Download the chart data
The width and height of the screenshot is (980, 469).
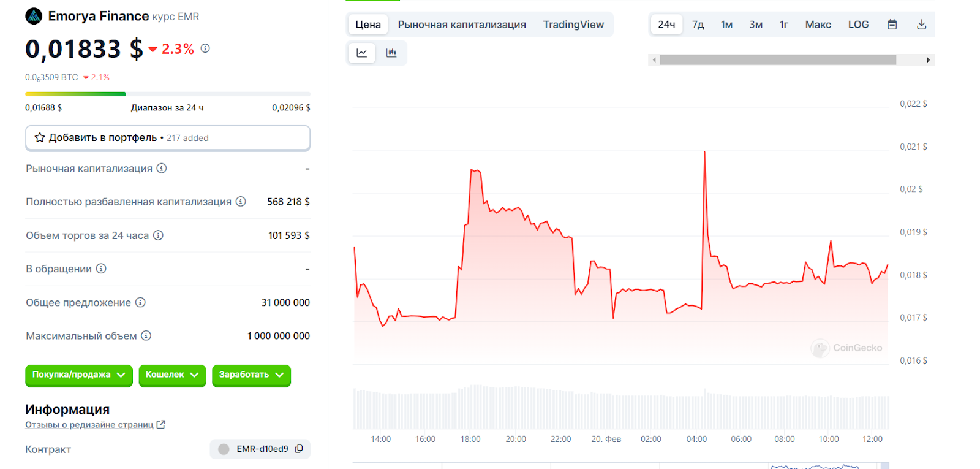coord(921,25)
